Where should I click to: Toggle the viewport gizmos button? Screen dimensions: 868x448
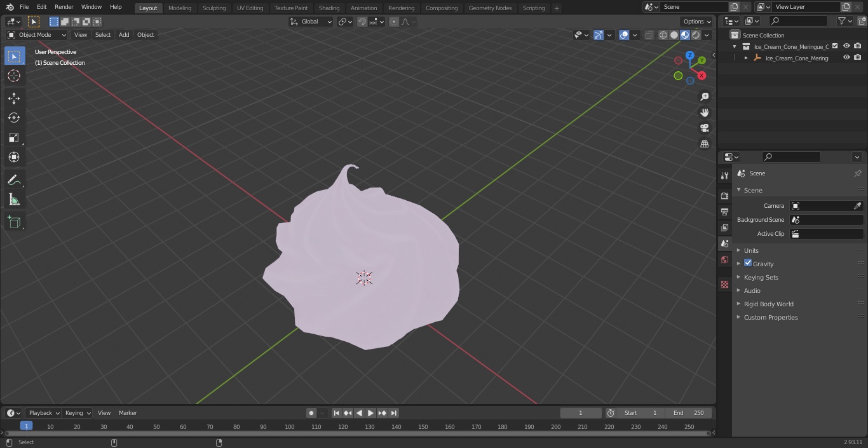[599, 35]
